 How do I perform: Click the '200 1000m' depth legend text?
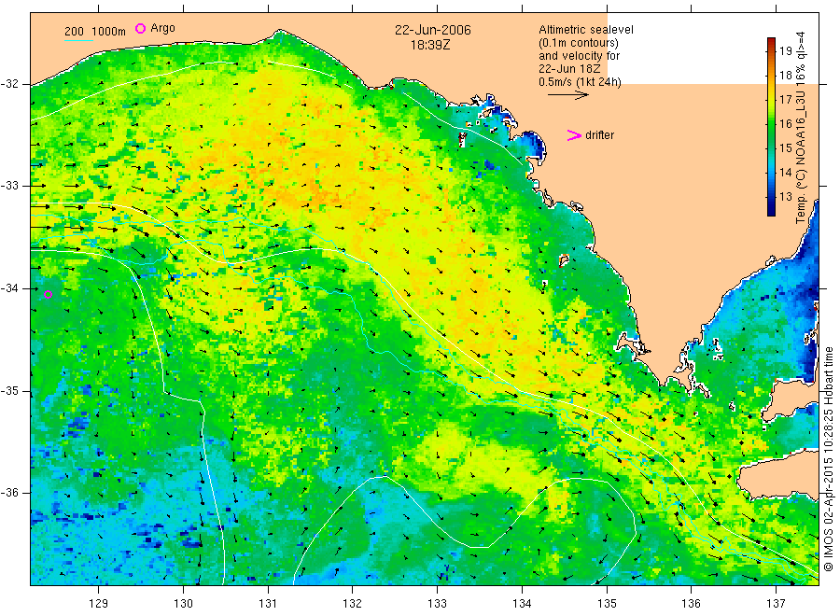pyautogui.click(x=95, y=32)
